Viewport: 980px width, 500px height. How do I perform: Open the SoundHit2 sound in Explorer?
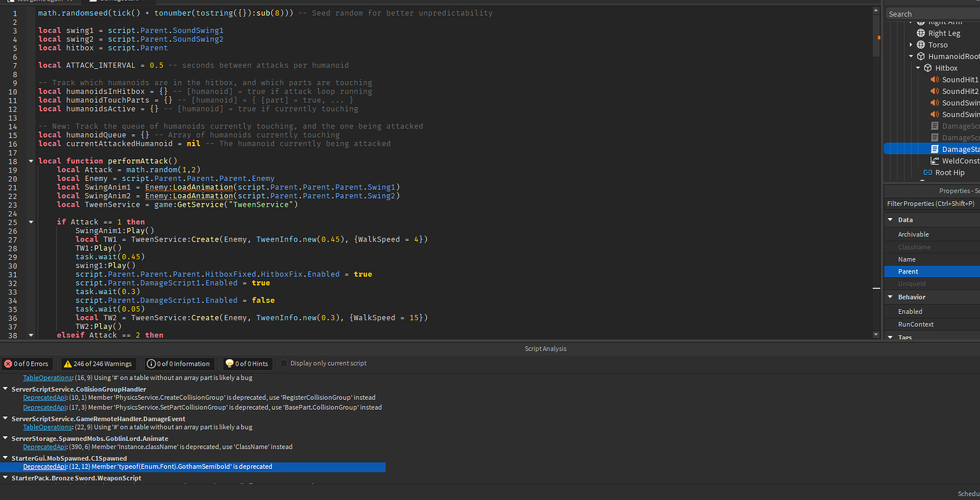[957, 92]
